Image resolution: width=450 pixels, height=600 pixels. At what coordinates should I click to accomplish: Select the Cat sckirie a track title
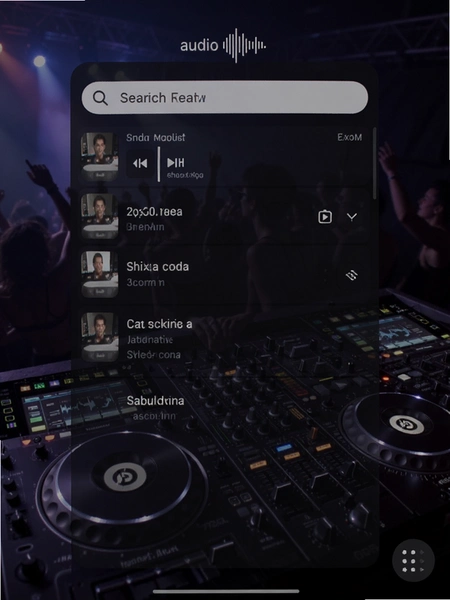pos(159,324)
